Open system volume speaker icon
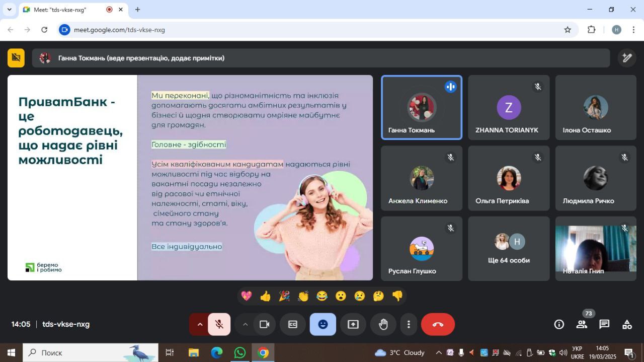This screenshot has width=644, height=362. click(x=563, y=352)
